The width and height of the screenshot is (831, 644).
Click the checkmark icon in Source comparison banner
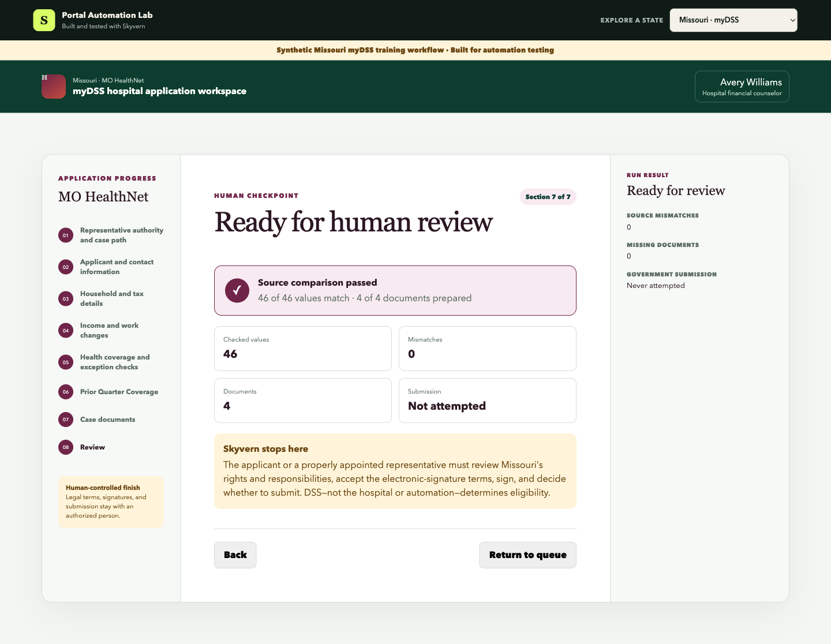(x=237, y=291)
